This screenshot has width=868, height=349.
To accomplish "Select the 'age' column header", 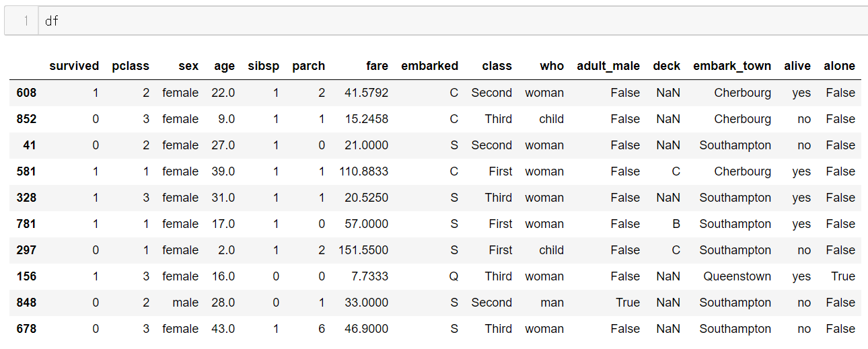I will [x=224, y=67].
